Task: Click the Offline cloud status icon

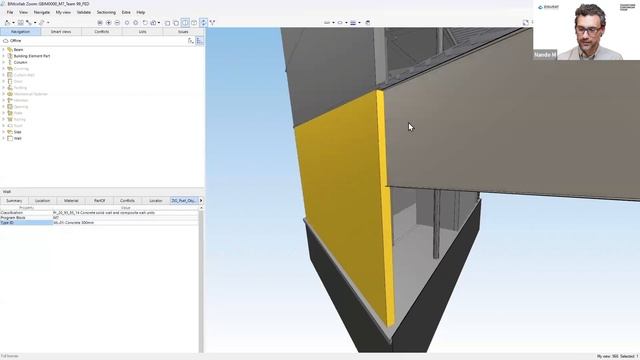Action: 5,41
